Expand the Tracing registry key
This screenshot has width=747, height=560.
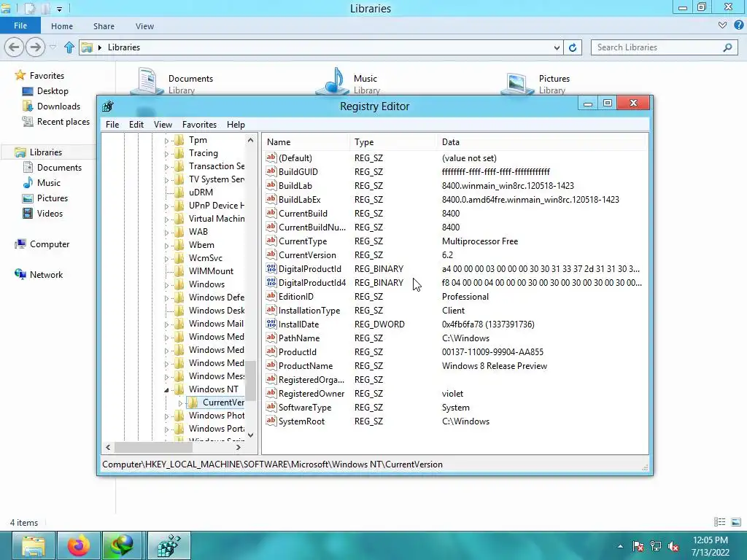point(166,154)
